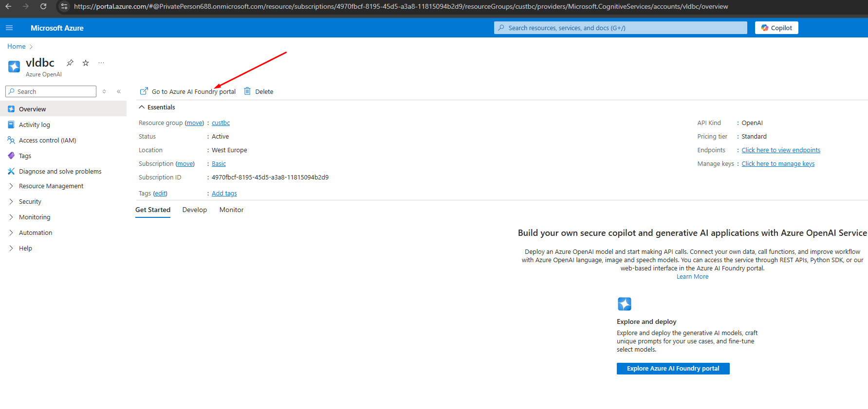The height and width of the screenshot is (409, 868).
Task: Click the Explore and deploy sparkle icon
Action: coord(625,304)
